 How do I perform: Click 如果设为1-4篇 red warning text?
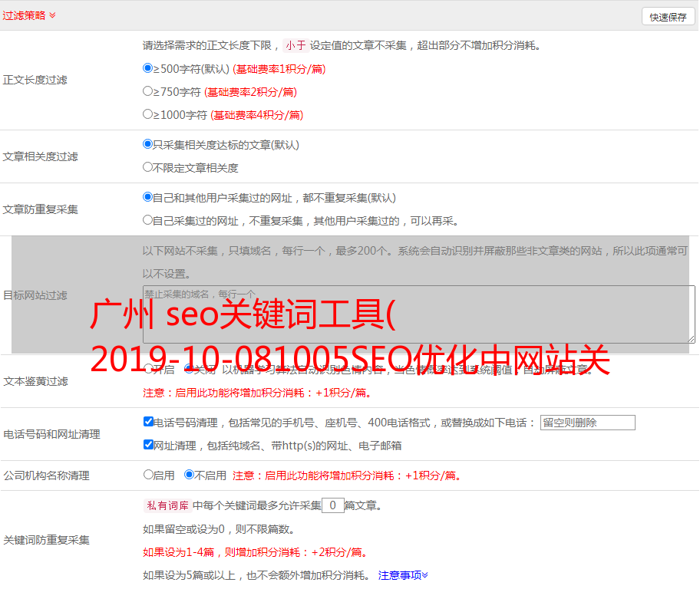256,552
